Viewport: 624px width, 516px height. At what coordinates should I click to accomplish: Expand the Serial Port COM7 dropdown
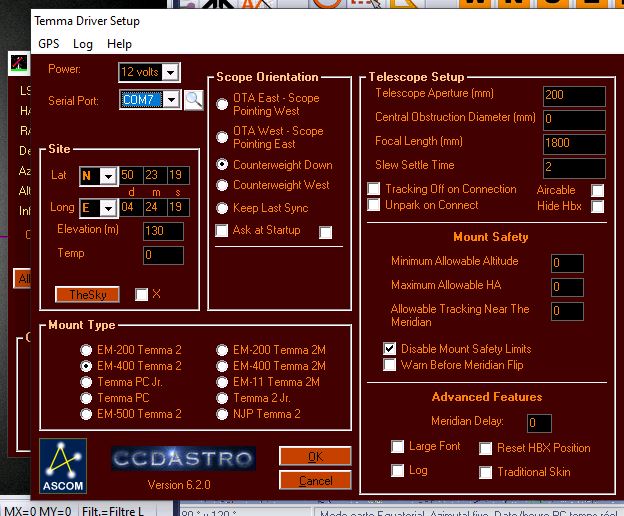(171, 100)
